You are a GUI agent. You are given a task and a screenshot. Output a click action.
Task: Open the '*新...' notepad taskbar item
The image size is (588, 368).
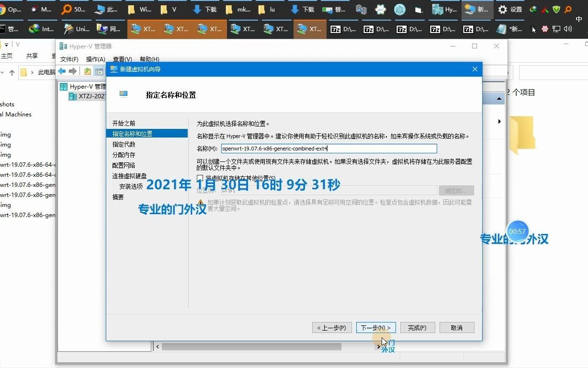pos(510,29)
